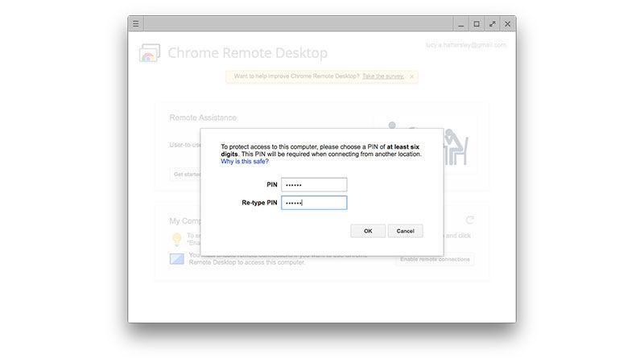Click the account email address
The height and width of the screenshot is (362, 644).
coord(466,45)
